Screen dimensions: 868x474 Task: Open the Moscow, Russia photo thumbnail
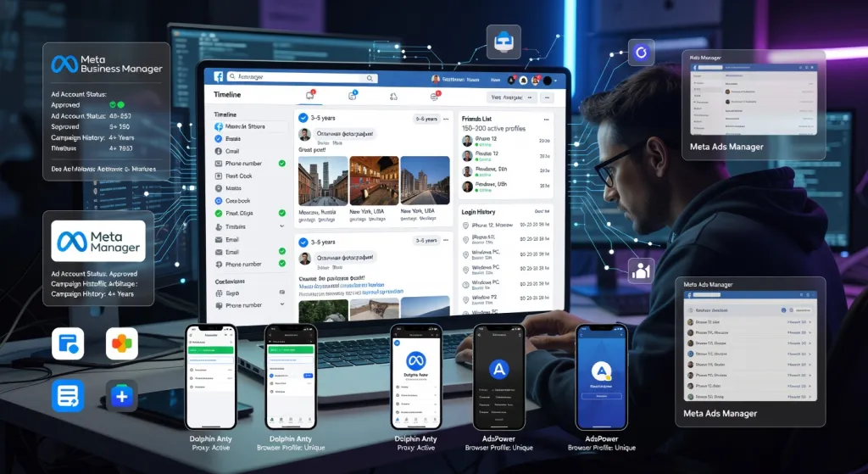323,181
